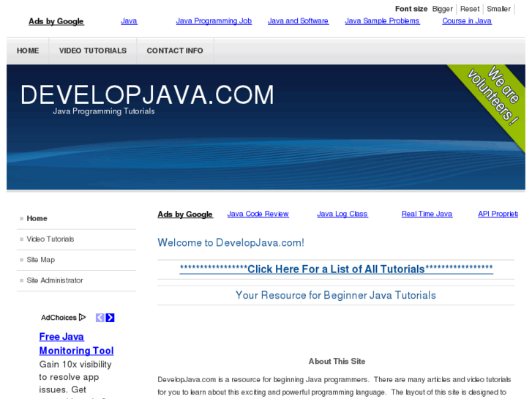The width and height of the screenshot is (532, 399).
Task: Open the VIDEO TUTORIALS navigation tab
Action: pyautogui.click(x=93, y=51)
